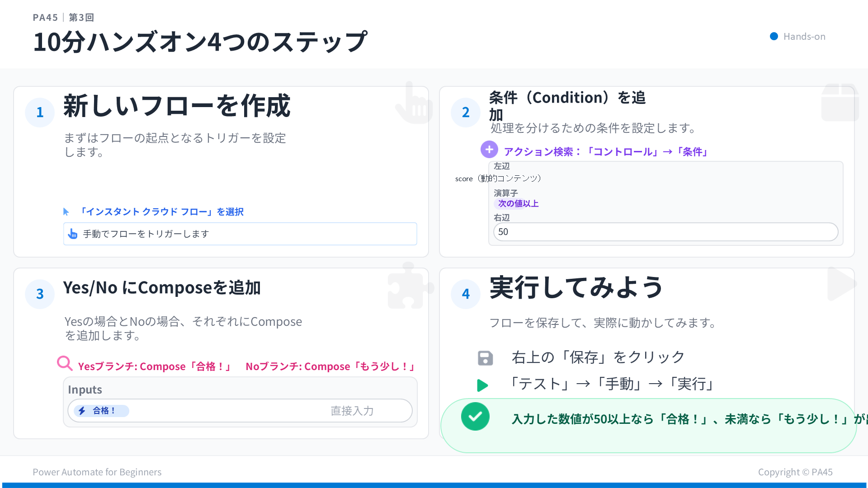
Task: Click YesとNoの場合それぞれにCompose description
Action: [183, 328]
